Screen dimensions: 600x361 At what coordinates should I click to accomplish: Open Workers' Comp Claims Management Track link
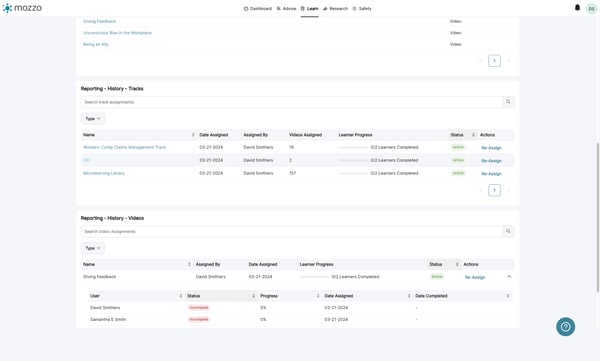tap(124, 147)
